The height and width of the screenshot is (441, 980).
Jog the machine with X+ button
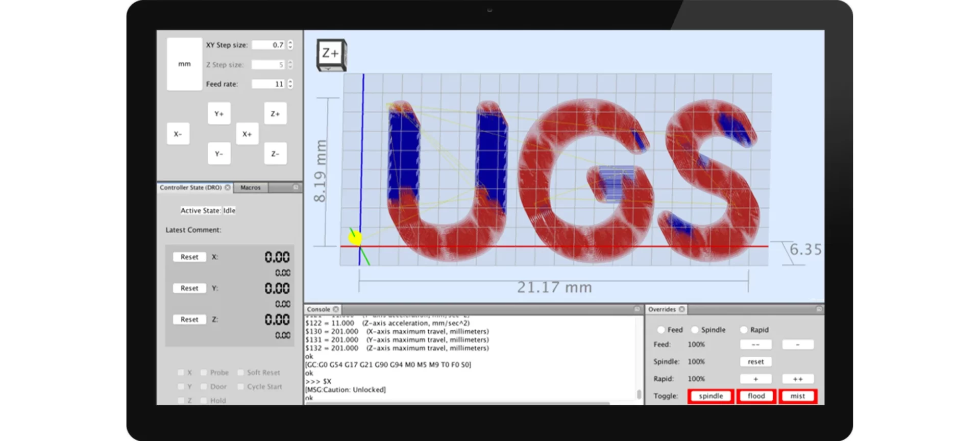pyautogui.click(x=247, y=134)
